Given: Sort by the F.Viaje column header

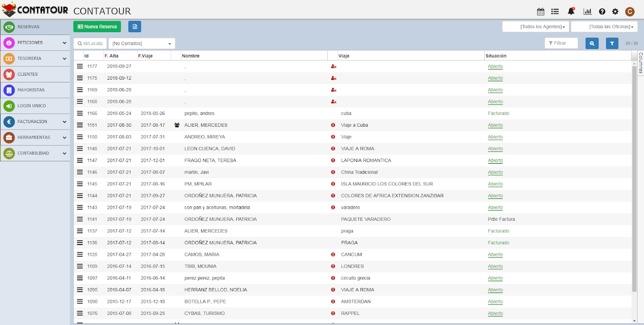Looking at the screenshot, I should [145, 56].
